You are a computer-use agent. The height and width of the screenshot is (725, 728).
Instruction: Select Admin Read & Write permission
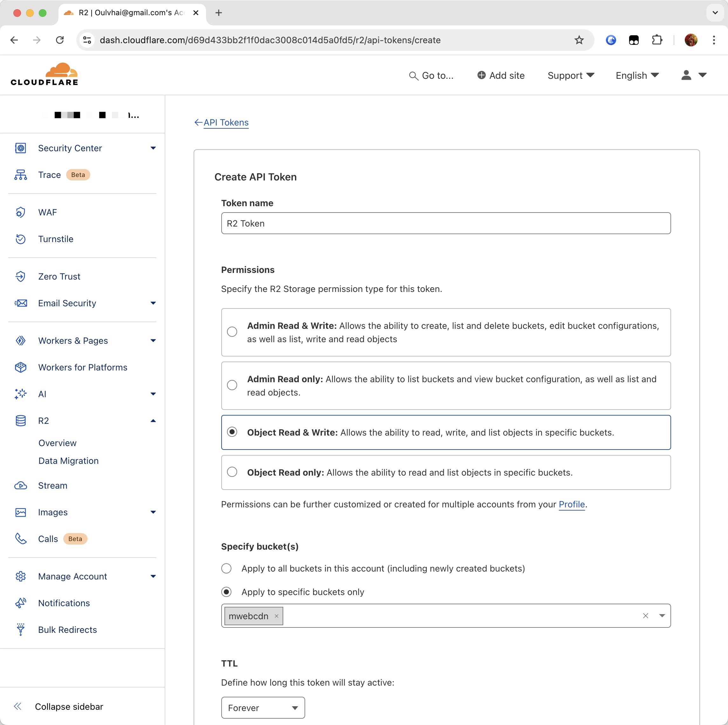click(x=232, y=331)
